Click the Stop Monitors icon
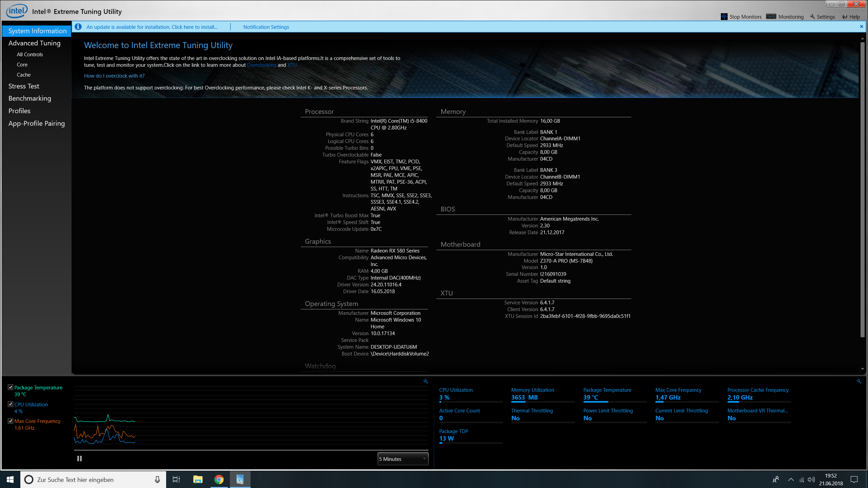Image resolution: width=868 pixels, height=488 pixels. tap(724, 17)
